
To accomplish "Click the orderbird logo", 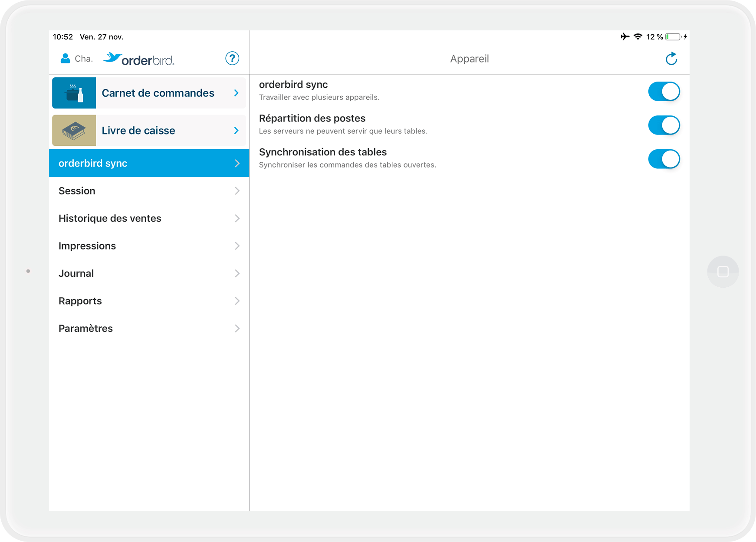I will (x=139, y=59).
